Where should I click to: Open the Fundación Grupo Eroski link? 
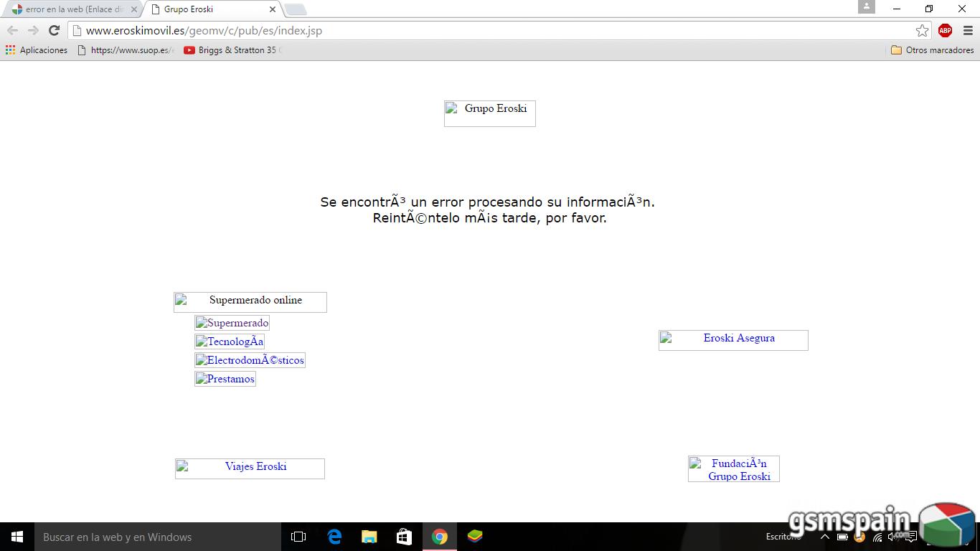click(x=734, y=469)
